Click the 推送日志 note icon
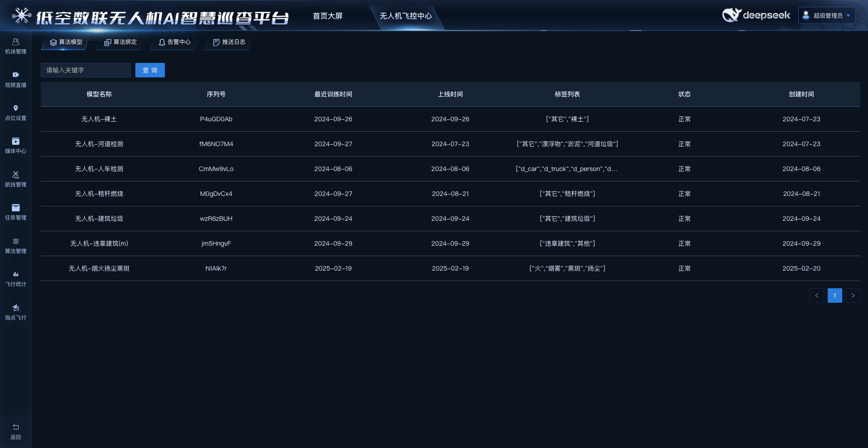 (x=216, y=42)
